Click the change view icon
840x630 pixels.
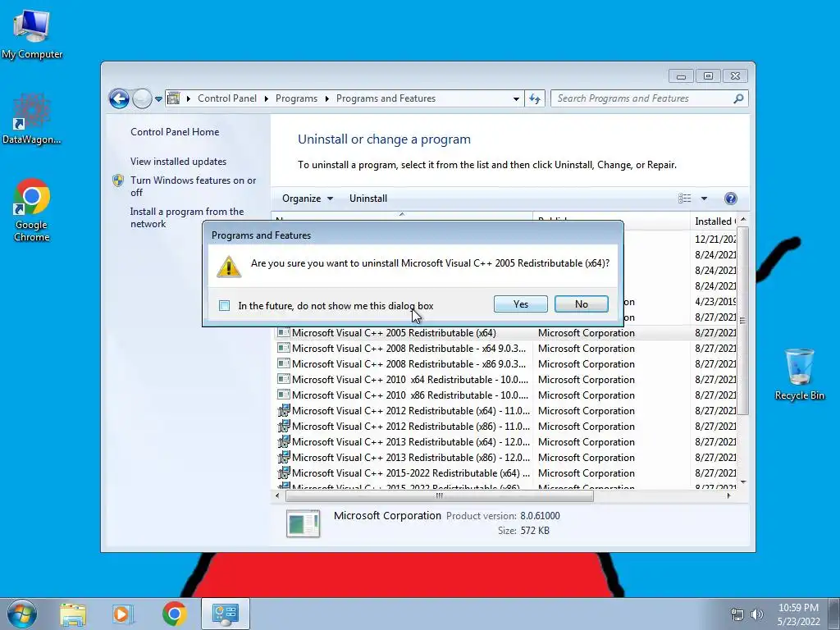[x=684, y=199]
